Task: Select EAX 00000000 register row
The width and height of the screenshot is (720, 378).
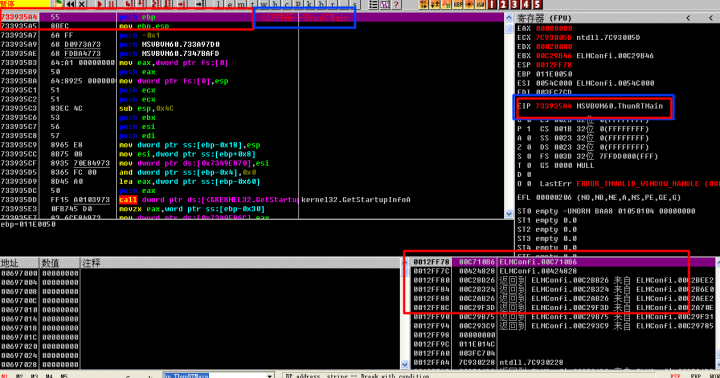Action: point(545,28)
